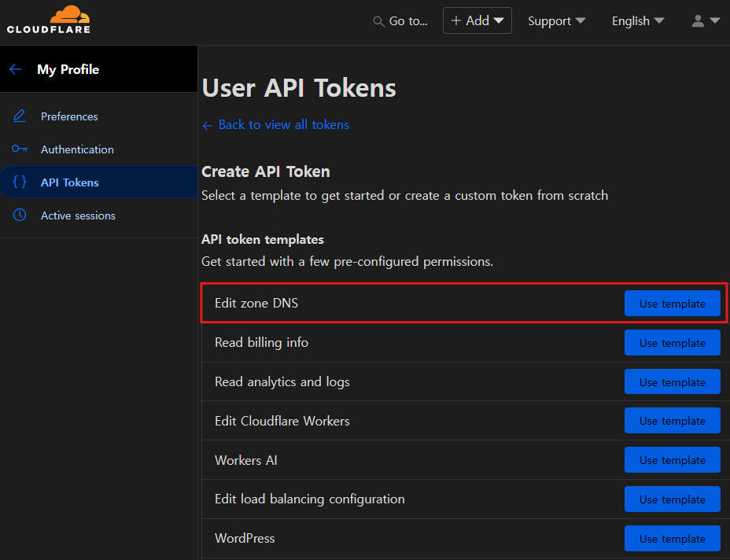Open Active sessions in the sidebar

click(x=98, y=216)
